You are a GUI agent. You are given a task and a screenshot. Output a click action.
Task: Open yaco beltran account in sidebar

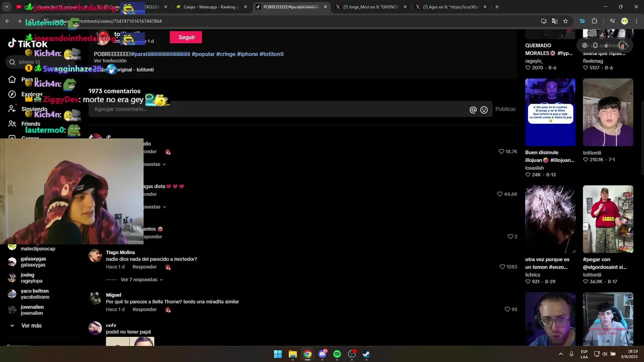[x=35, y=294]
